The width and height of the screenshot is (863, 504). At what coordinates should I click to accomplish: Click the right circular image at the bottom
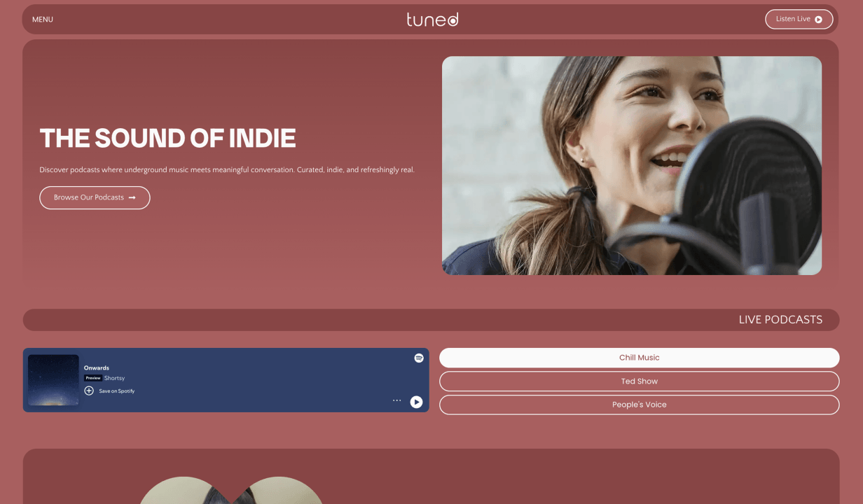pos(279,491)
